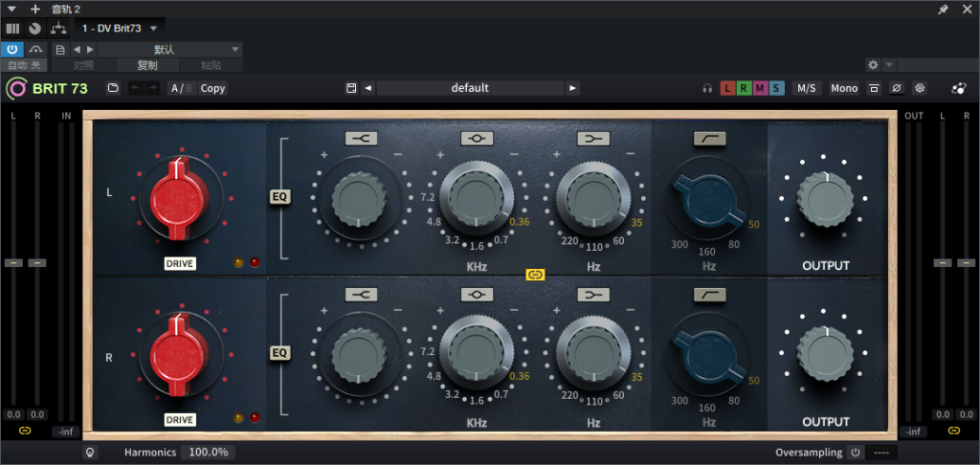Click the Copy button next to A/B
Viewport: 980px width, 465px height.
pyautogui.click(x=212, y=88)
